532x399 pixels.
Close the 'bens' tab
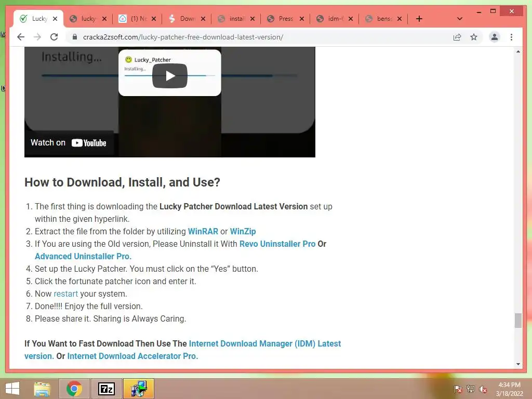coord(400,19)
